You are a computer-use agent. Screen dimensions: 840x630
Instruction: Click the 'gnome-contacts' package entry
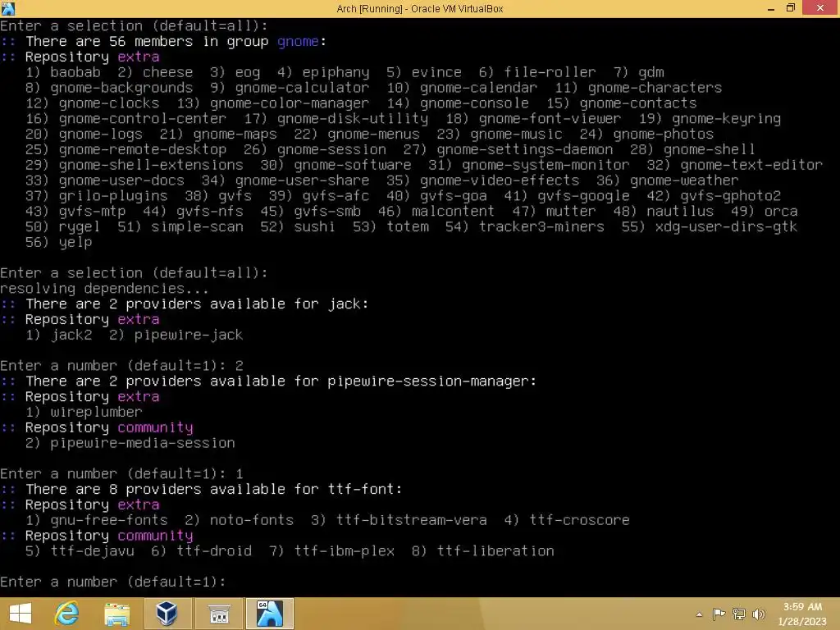(638, 103)
